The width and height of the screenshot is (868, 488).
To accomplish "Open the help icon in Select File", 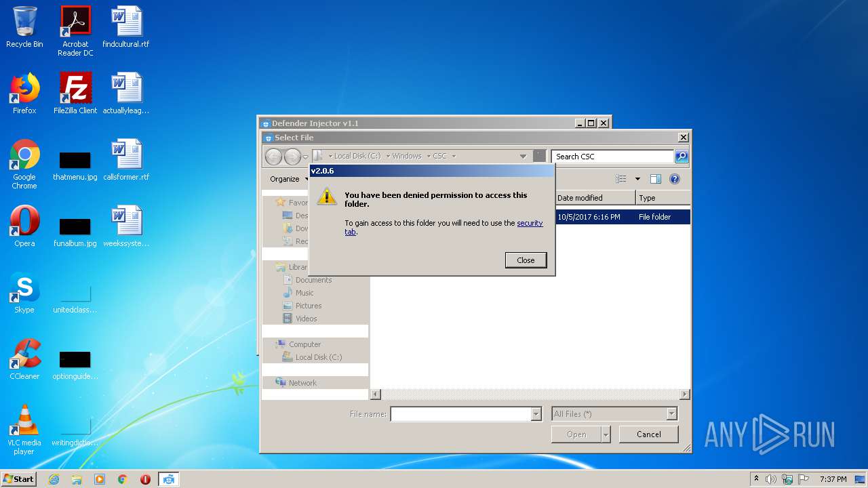I will [x=674, y=179].
